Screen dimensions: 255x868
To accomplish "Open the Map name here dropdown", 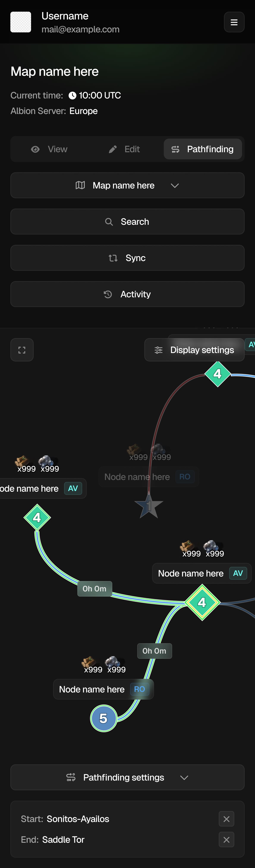I will pyautogui.click(x=127, y=185).
